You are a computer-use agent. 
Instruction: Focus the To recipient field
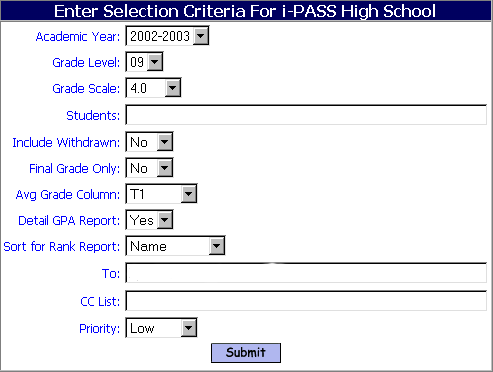306,273
